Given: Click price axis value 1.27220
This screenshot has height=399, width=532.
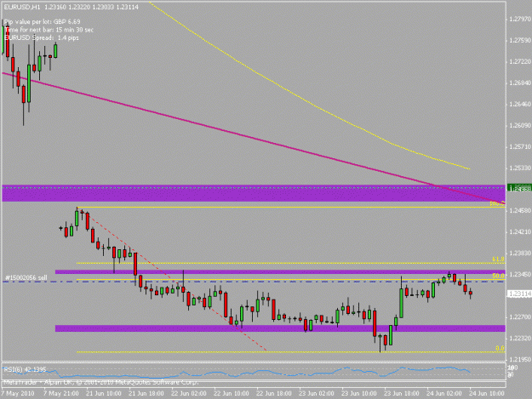Looking at the screenshot, I should pos(520,62).
